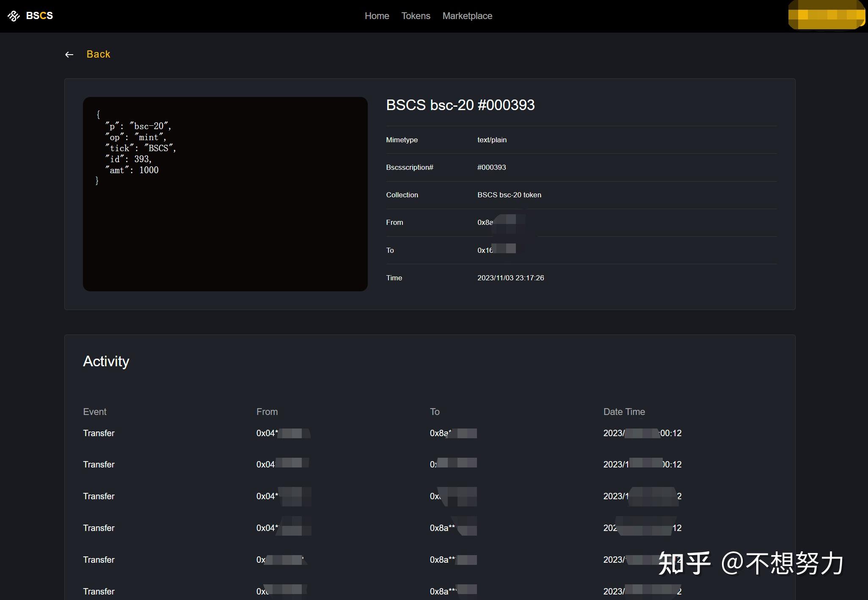
Task: Click the Activity section heading
Action: (x=106, y=361)
